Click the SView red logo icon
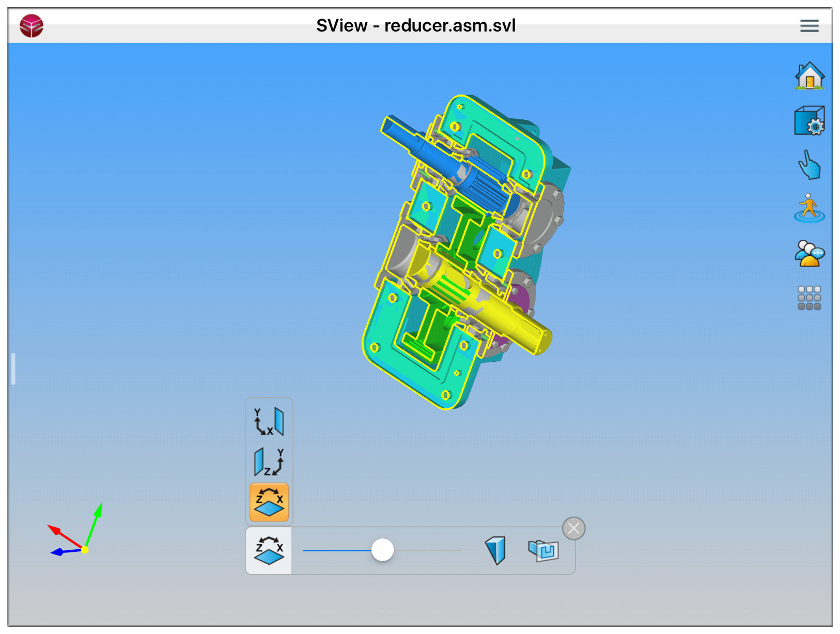 [x=32, y=25]
